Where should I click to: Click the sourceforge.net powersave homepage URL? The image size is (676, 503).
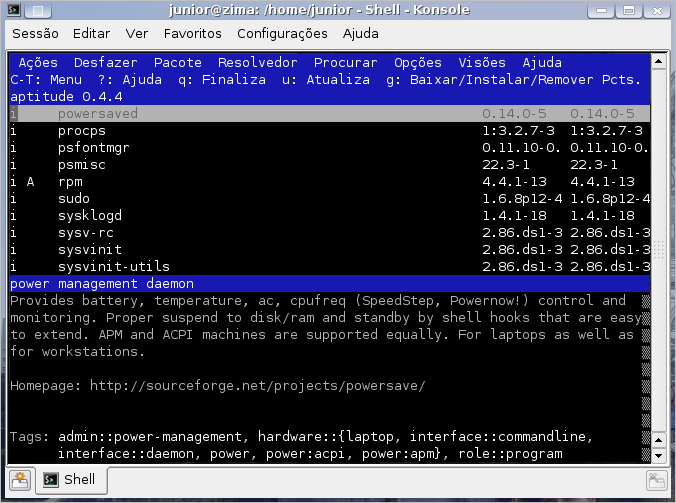point(257,386)
